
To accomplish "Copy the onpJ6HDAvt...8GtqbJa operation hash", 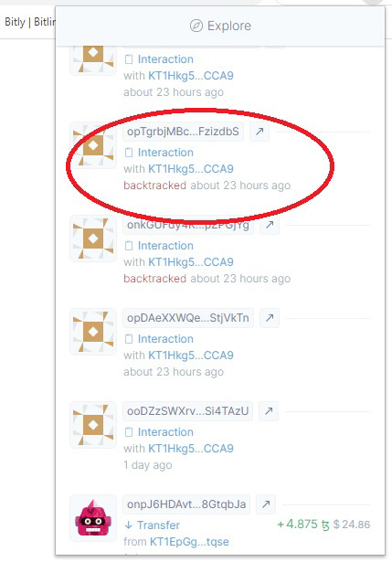I will click(x=186, y=504).
